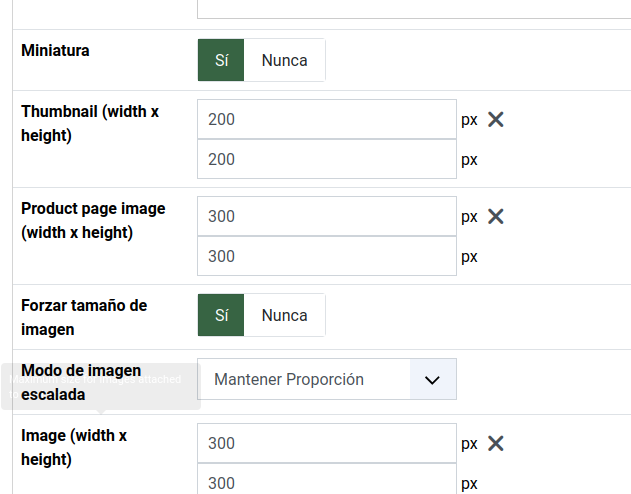Image resolution: width=631 pixels, height=494 pixels.
Task: Click the Product page image width field
Action: (326, 216)
